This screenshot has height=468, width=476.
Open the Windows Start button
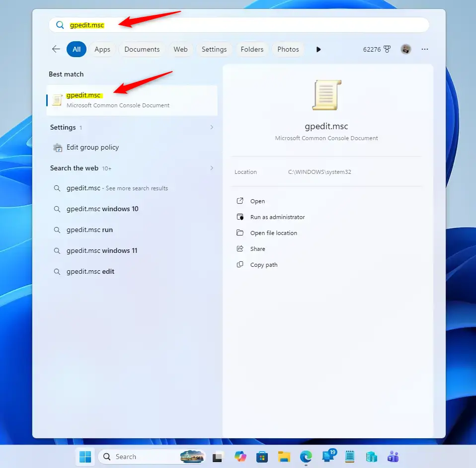coord(85,457)
